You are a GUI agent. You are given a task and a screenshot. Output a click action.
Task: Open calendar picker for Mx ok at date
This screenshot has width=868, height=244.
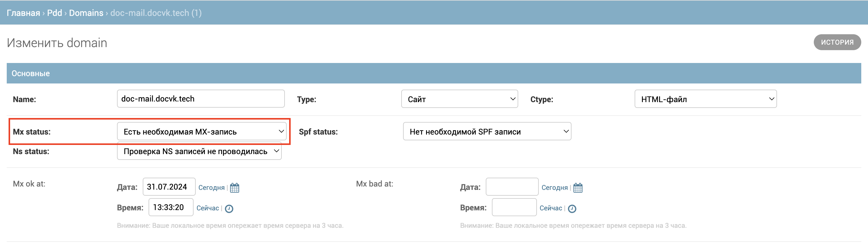click(235, 187)
